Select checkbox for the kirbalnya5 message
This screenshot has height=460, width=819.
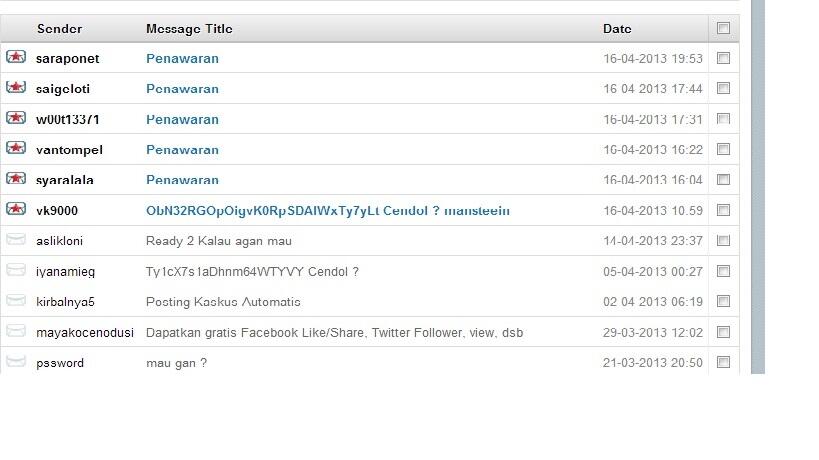[x=723, y=301]
